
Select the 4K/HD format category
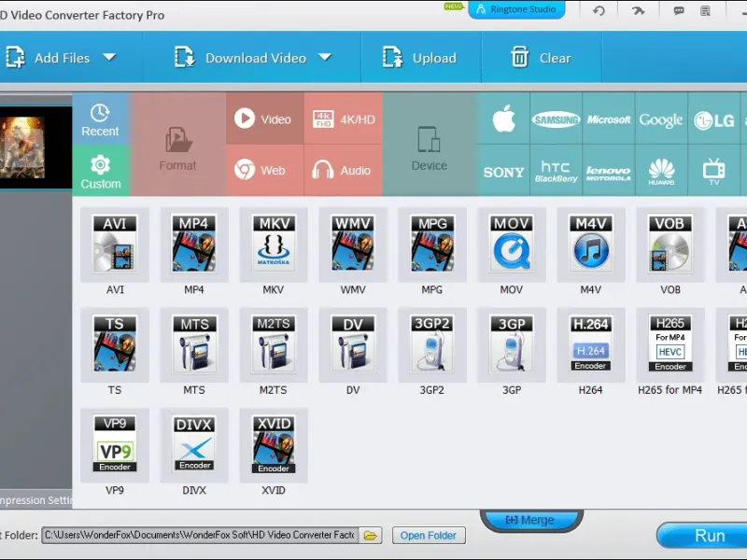[x=344, y=119]
